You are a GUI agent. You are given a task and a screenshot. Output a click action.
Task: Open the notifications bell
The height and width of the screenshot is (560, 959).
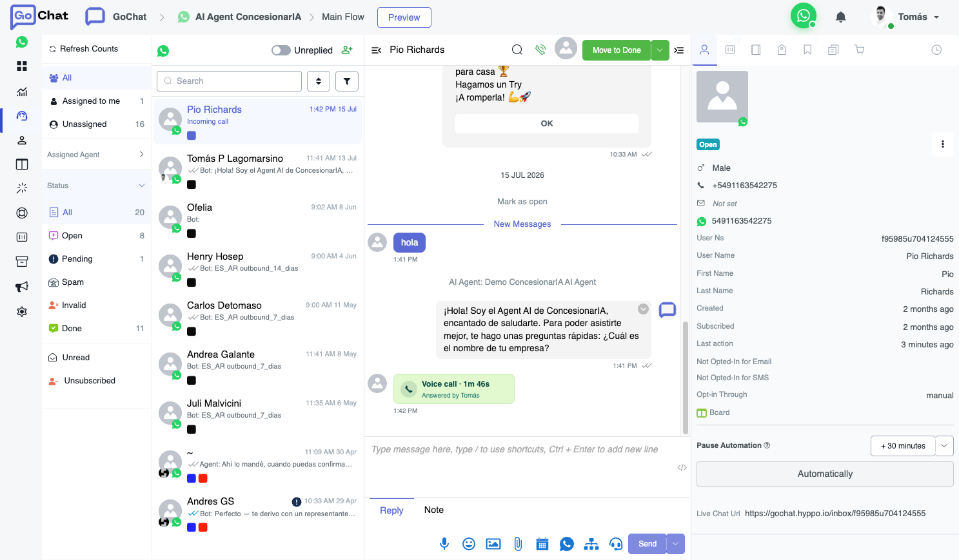(841, 17)
